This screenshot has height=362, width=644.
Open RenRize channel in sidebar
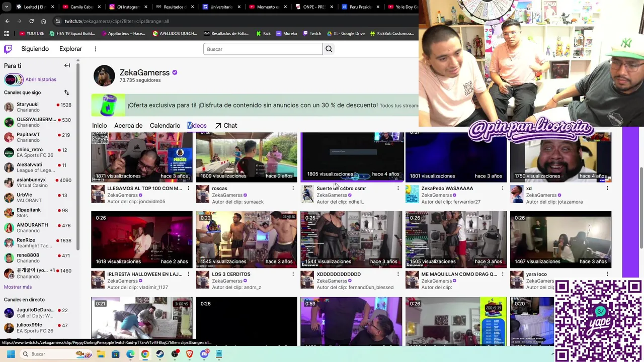point(38,243)
